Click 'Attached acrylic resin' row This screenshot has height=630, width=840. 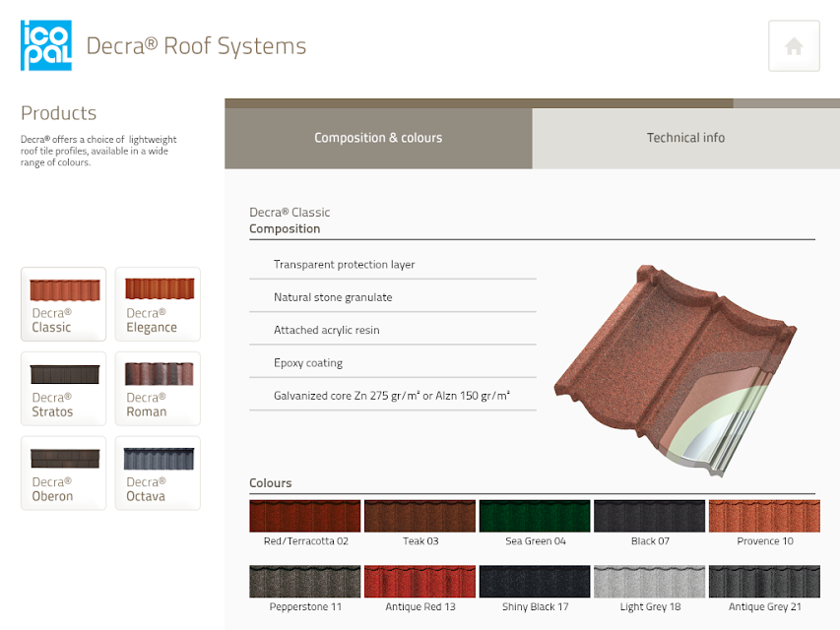click(393, 330)
